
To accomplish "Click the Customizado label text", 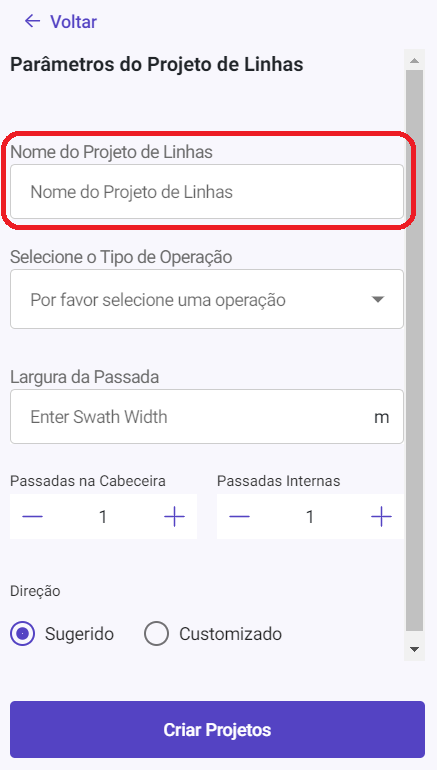I will 230,634.
